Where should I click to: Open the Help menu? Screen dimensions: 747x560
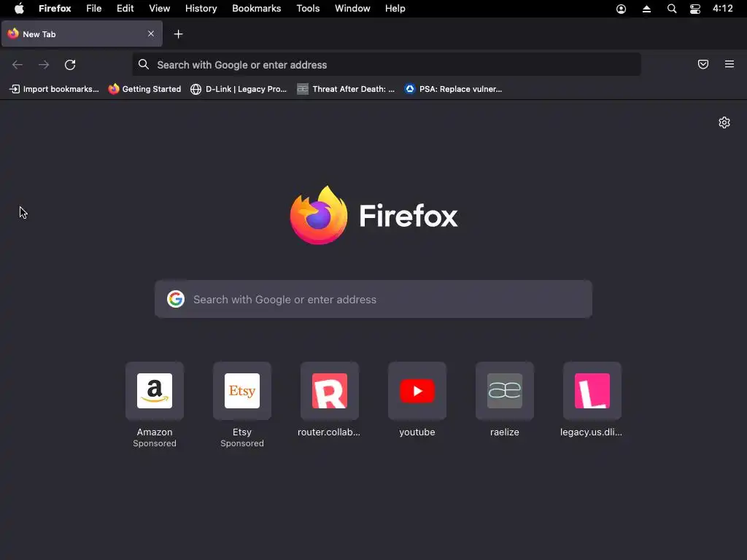tap(395, 9)
